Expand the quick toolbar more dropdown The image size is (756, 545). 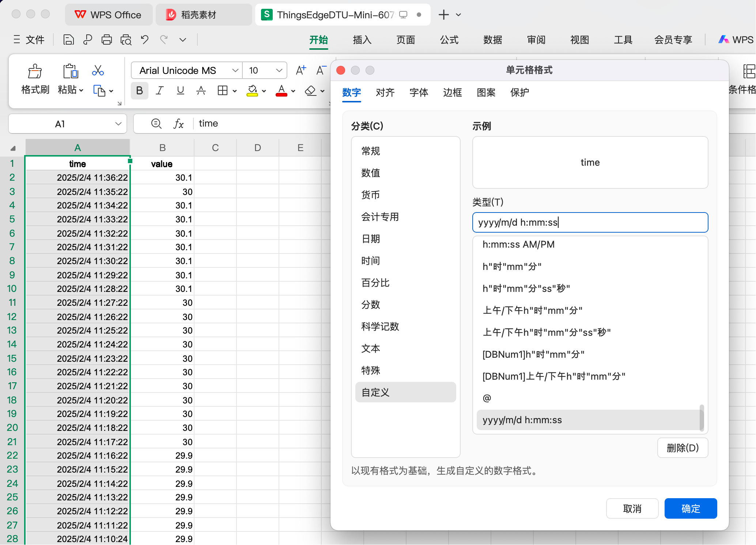pyautogui.click(x=183, y=40)
